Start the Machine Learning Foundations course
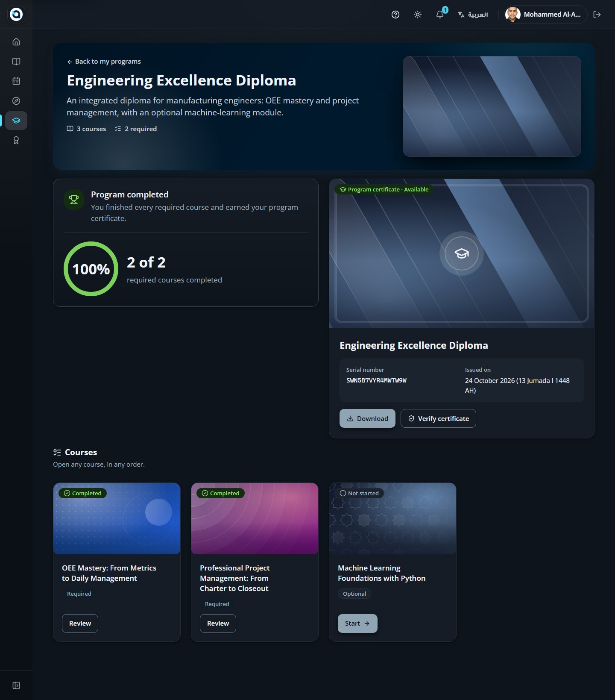This screenshot has width=615, height=700. [357, 624]
